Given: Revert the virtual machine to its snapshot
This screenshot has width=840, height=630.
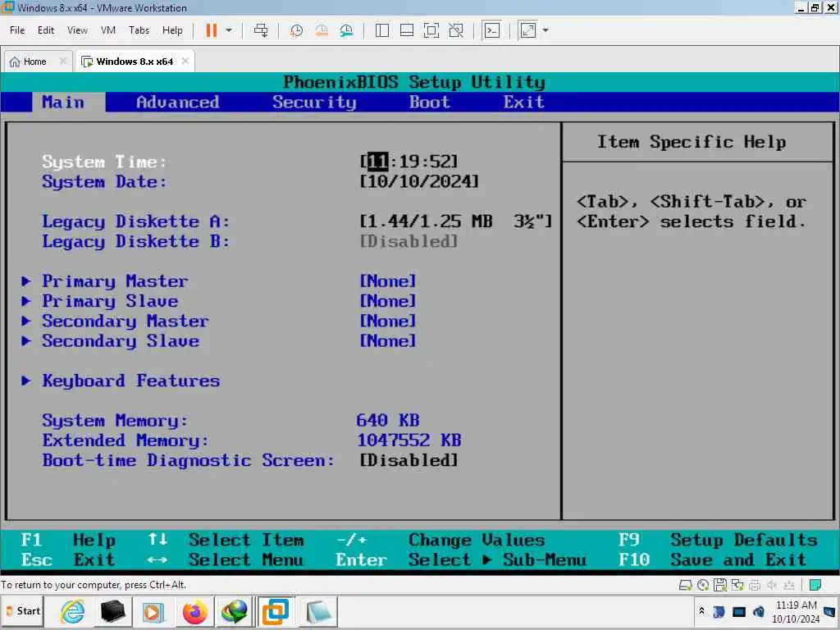Looking at the screenshot, I should point(322,30).
